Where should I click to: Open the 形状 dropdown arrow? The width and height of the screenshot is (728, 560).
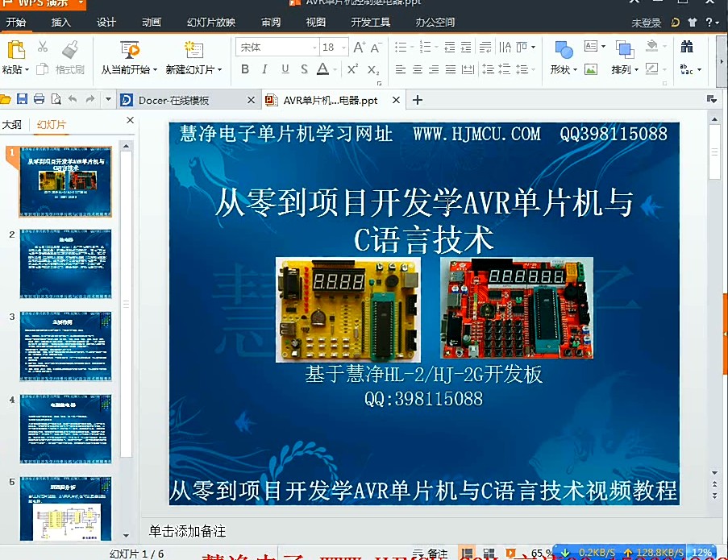coord(576,70)
